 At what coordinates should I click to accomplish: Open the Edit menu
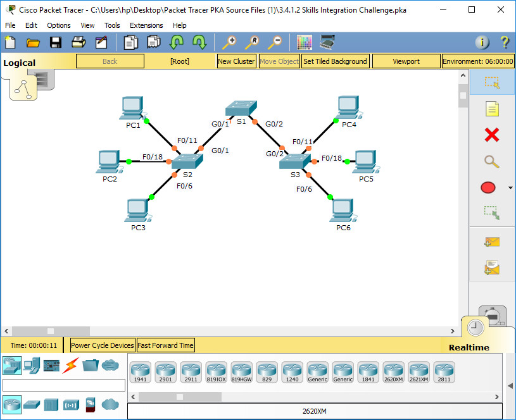31,25
